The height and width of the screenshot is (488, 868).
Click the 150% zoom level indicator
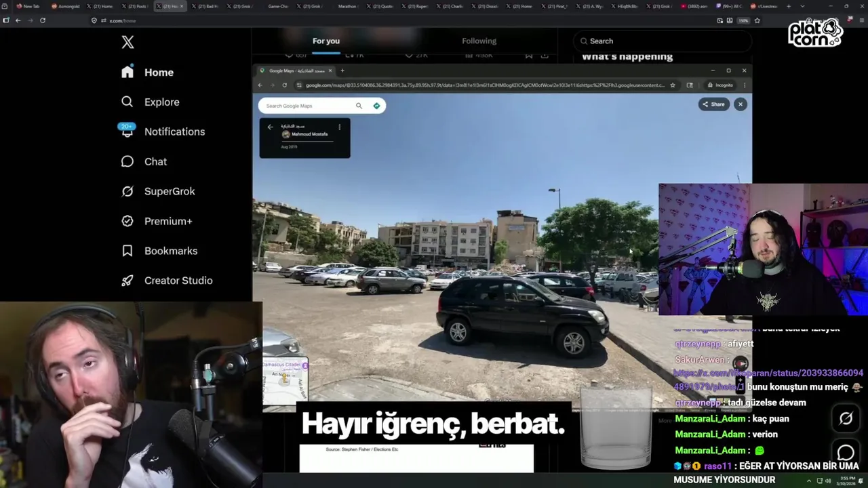pyautogui.click(x=743, y=20)
